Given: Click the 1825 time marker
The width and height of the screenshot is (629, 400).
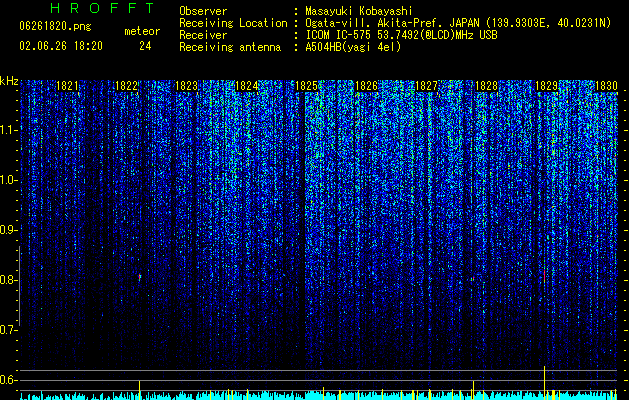Looking at the screenshot, I should coord(306,86).
